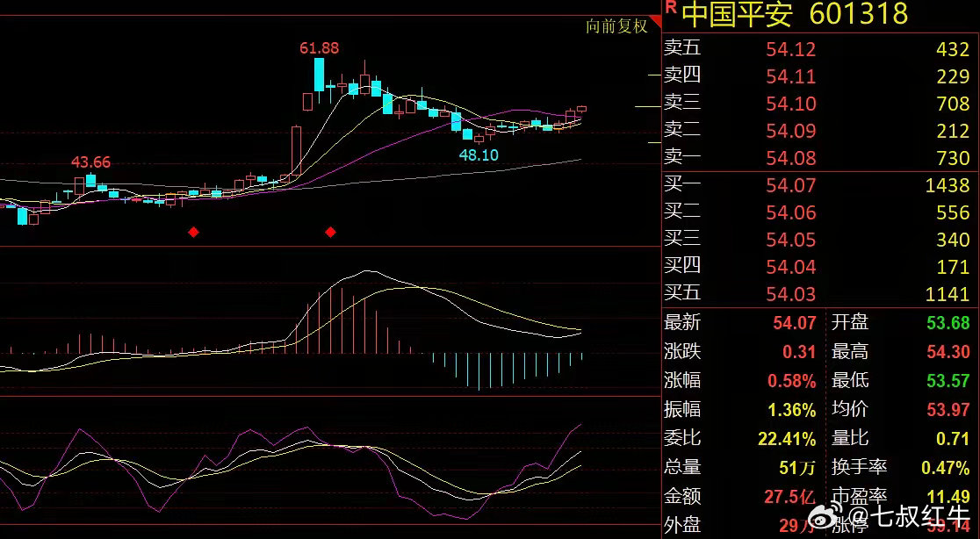Click the red R marker beside 中国平安
The width and height of the screenshot is (980, 539).
[671, 8]
